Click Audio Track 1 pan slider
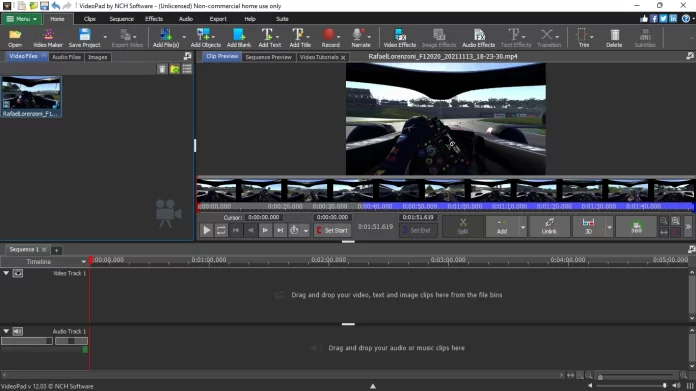 tap(71, 341)
